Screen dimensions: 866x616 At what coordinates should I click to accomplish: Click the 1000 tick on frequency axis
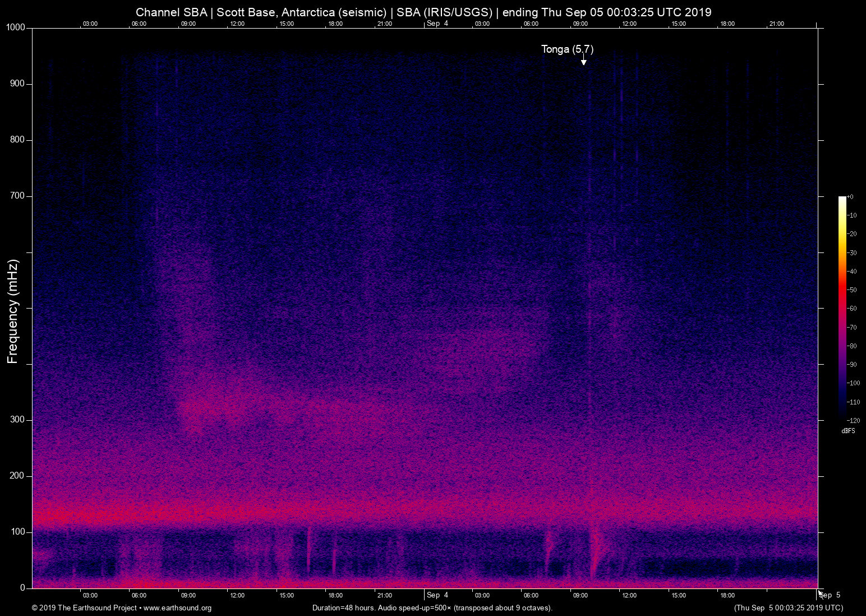point(15,27)
